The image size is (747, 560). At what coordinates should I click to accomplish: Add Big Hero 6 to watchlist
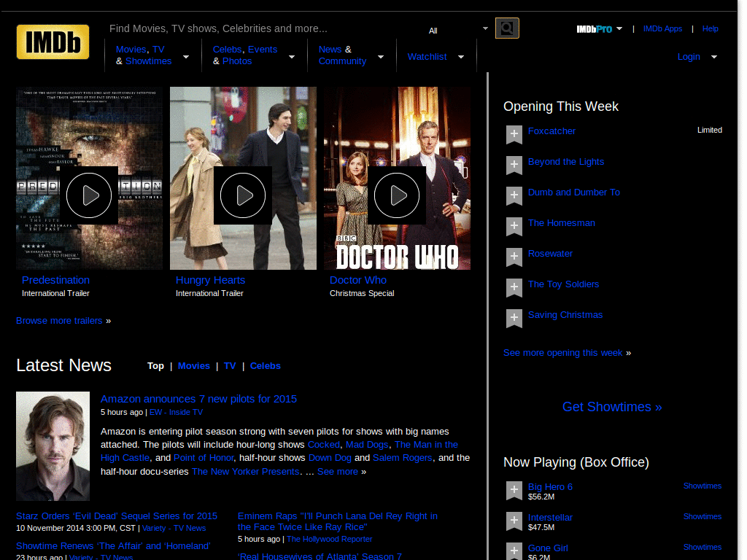[514, 491]
